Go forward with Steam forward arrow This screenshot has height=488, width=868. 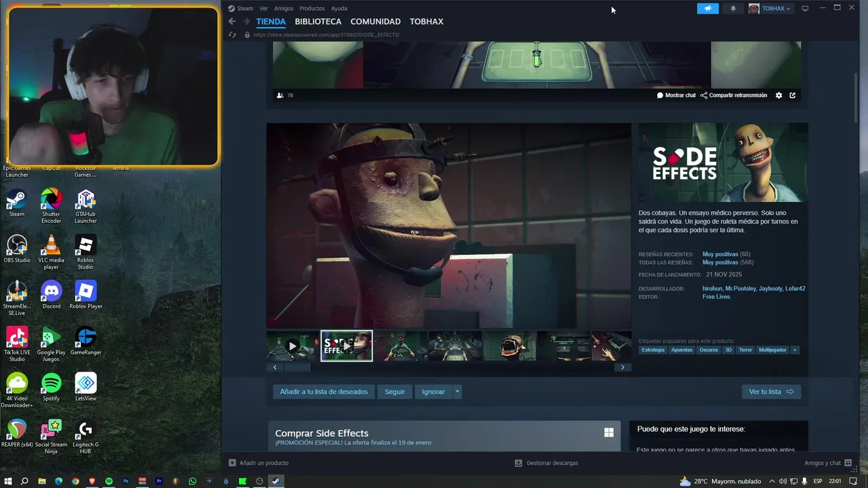[x=246, y=22]
